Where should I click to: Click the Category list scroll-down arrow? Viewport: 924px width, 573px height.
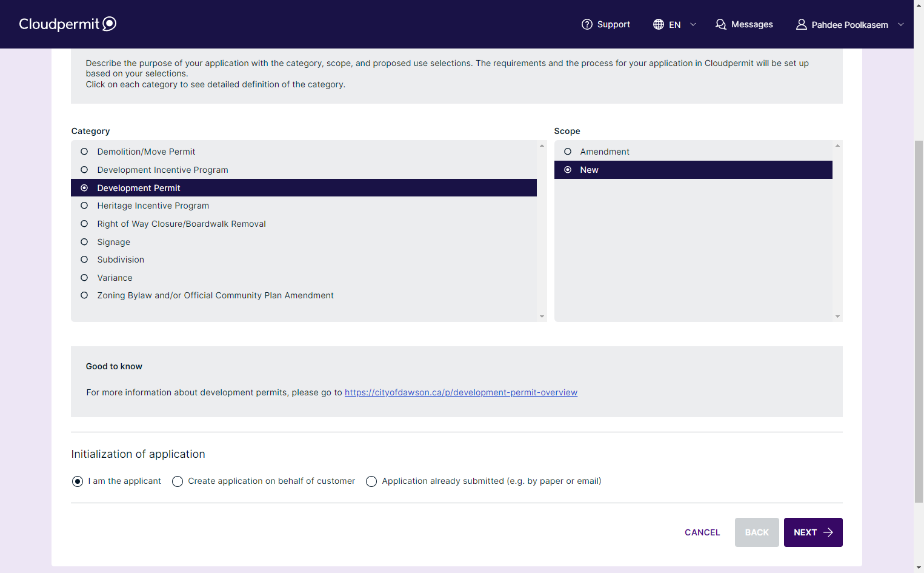[x=542, y=317]
